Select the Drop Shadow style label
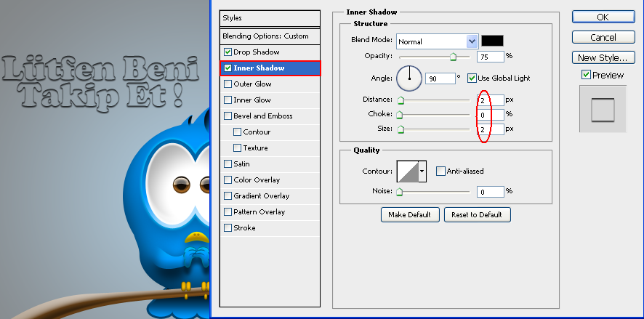 click(257, 52)
